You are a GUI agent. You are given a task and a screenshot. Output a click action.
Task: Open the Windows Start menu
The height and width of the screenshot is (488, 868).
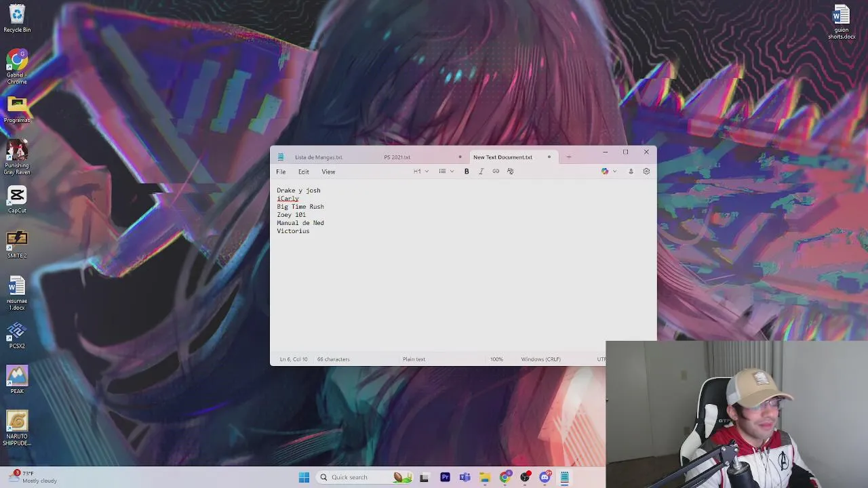[304, 477]
